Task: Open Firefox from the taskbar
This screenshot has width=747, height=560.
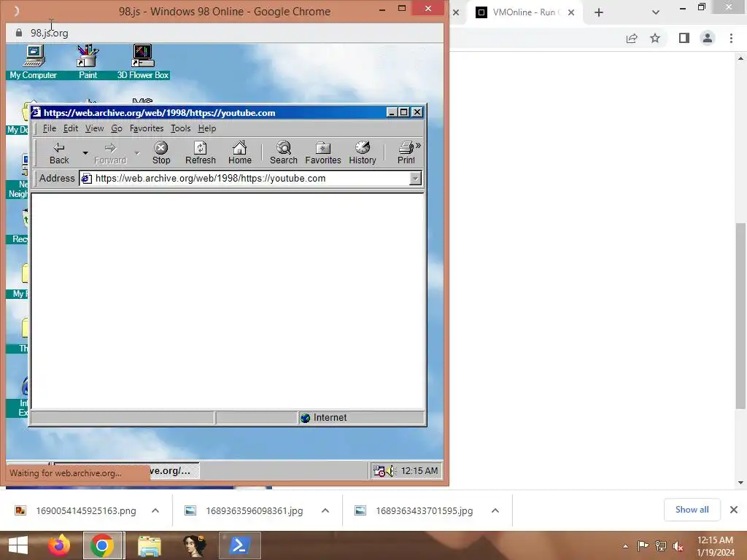Action: tap(59, 545)
